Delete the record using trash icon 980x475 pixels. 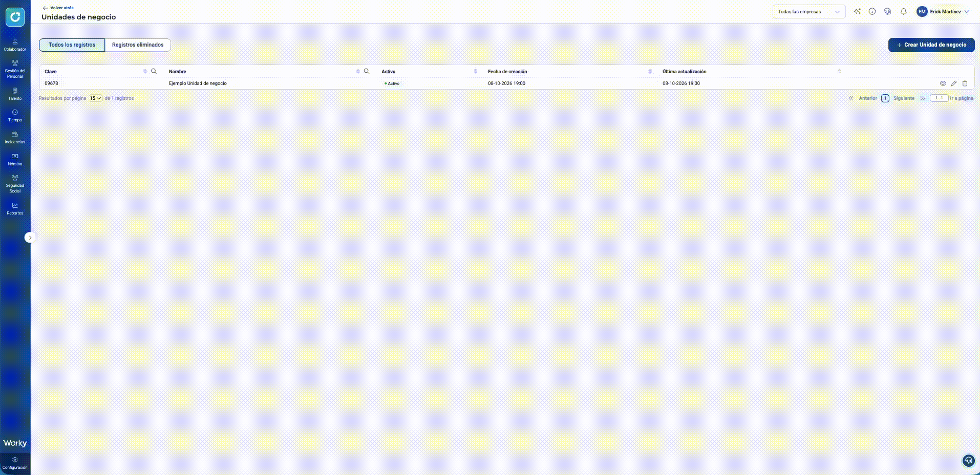click(x=965, y=83)
